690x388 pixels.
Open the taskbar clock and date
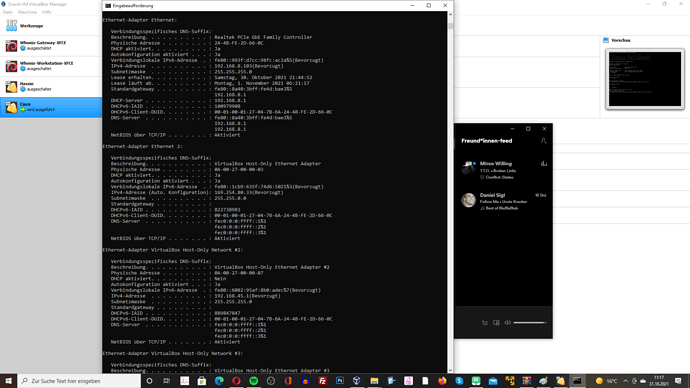pyautogui.click(x=659, y=381)
